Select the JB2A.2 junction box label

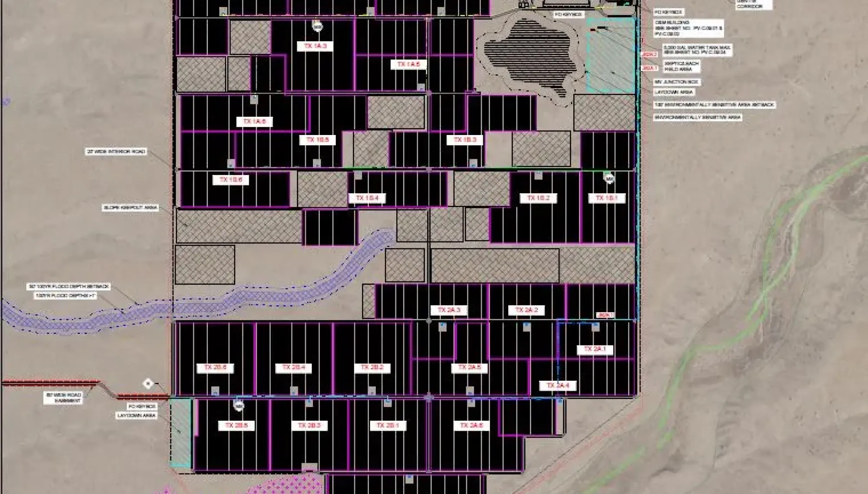pyautogui.click(x=648, y=54)
